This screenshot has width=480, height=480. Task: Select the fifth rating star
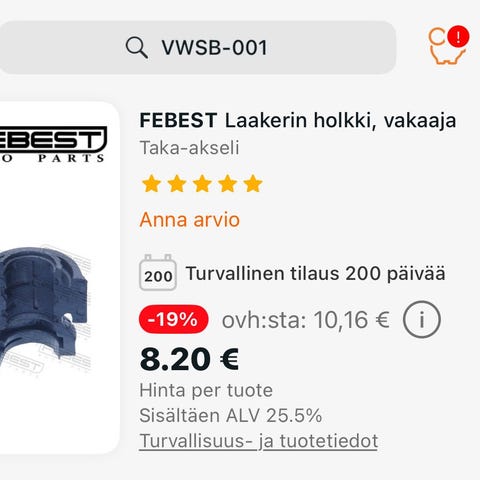click(x=253, y=184)
